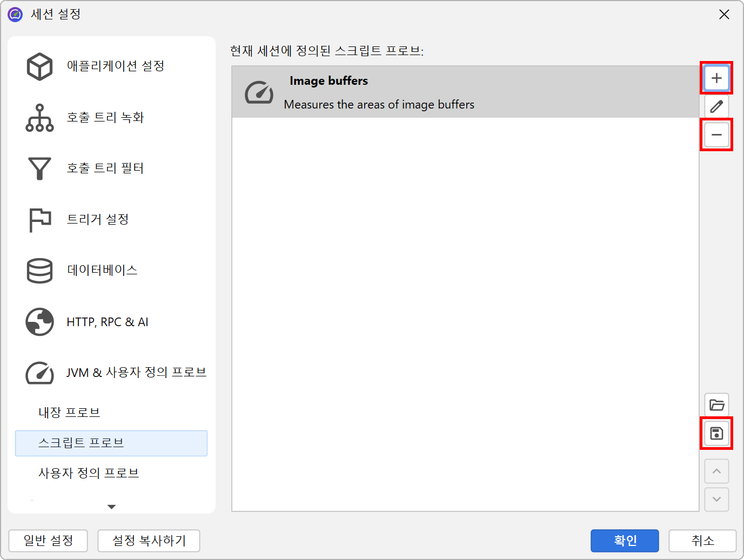Select 내장 프로브 sub-item
Viewport: 744px width, 560px height.
pyautogui.click(x=69, y=413)
